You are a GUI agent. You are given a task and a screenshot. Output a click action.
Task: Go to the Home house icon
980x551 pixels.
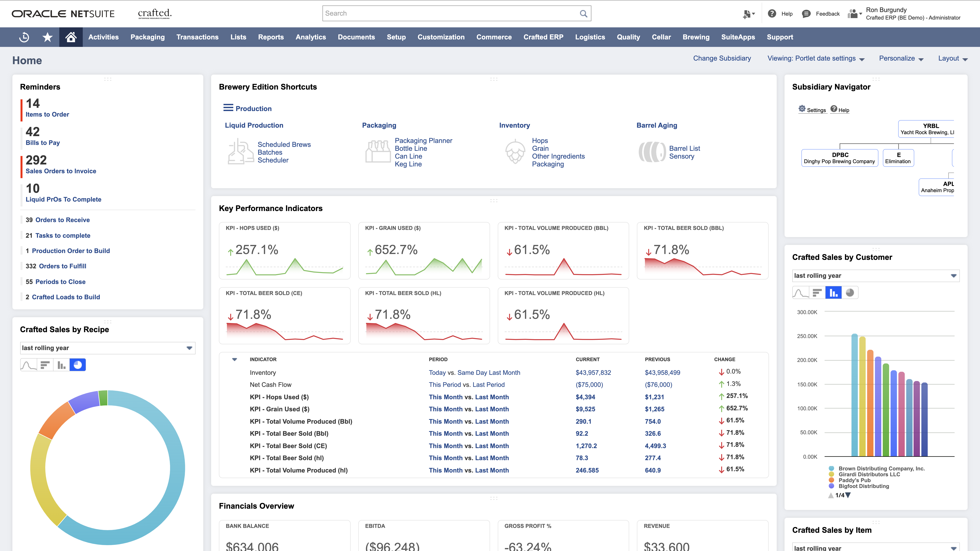pos(71,37)
